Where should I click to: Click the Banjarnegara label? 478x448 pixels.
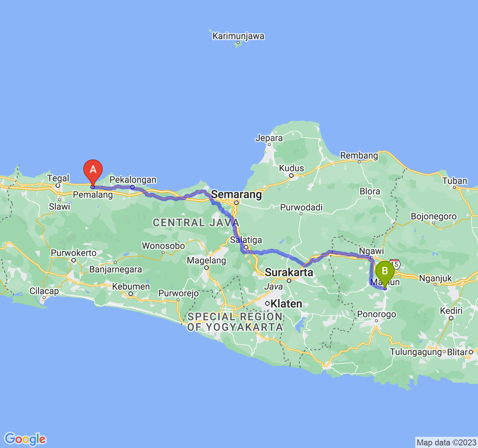[x=116, y=270]
